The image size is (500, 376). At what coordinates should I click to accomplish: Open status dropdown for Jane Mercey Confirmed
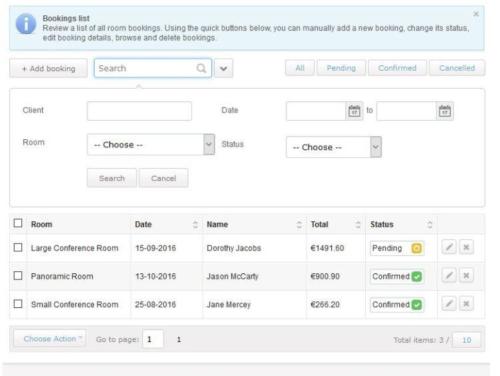coord(397,305)
